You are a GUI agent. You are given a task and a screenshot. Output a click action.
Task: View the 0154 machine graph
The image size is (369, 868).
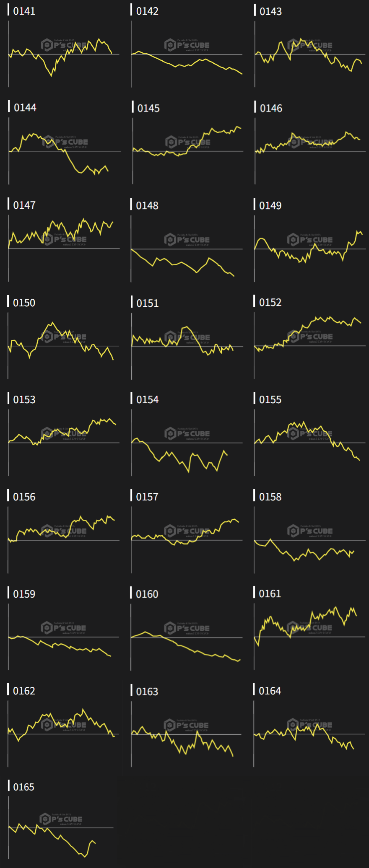(x=187, y=443)
